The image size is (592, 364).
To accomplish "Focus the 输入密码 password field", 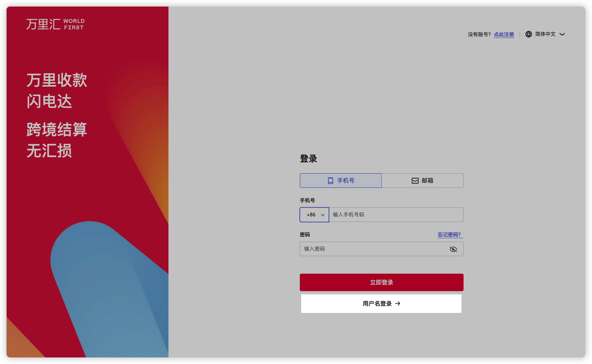I will [373, 249].
